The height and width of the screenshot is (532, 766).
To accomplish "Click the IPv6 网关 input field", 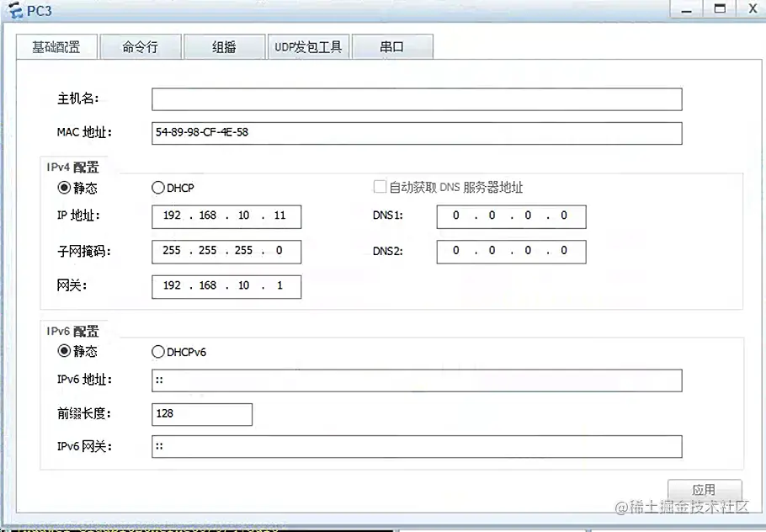I will coord(417,446).
